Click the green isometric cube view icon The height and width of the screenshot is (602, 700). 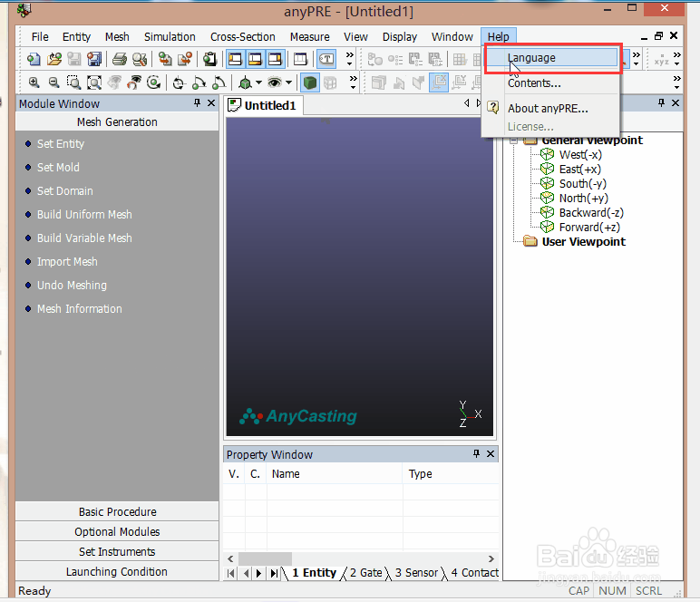click(x=245, y=83)
